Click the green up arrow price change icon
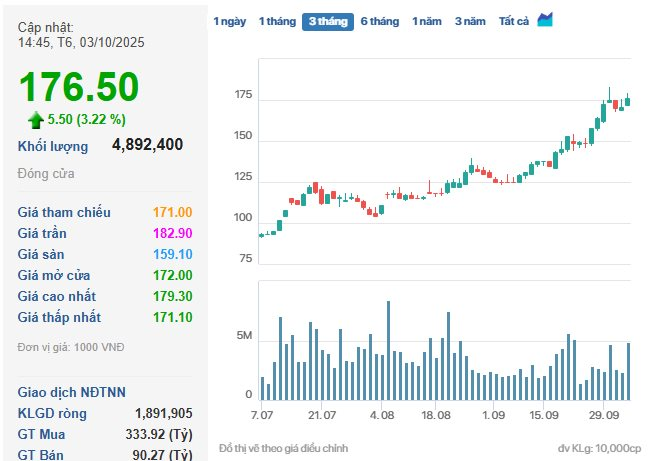The height and width of the screenshot is (461, 652). [x=36, y=119]
